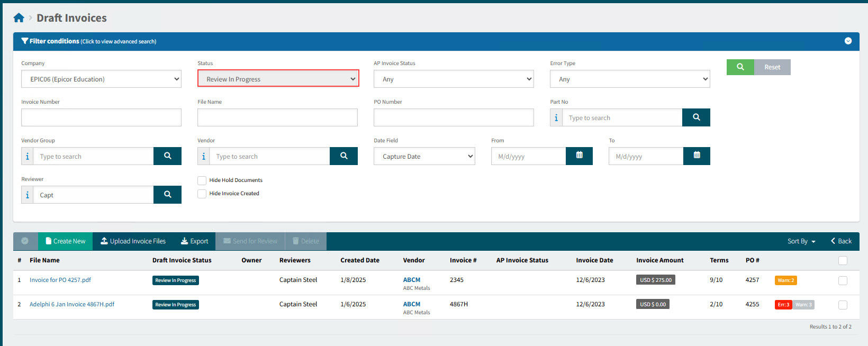
Task: Open the From date calendar picker
Action: 579,156
